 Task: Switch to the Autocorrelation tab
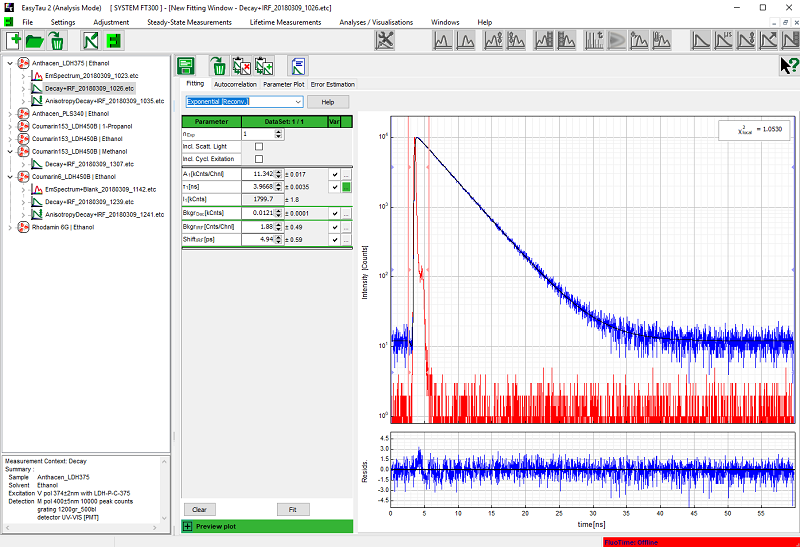tap(235, 85)
